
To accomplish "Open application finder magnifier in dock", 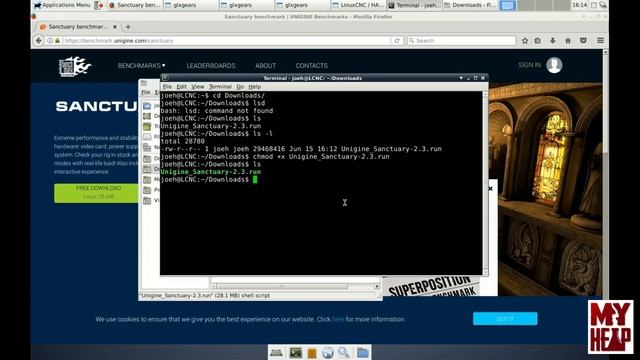I will pos(344,353).
